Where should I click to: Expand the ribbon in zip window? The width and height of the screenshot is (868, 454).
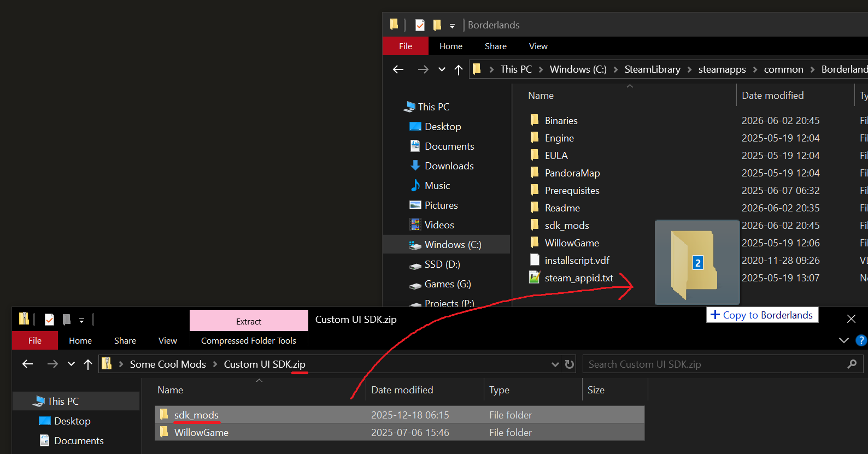pos(844,340)
